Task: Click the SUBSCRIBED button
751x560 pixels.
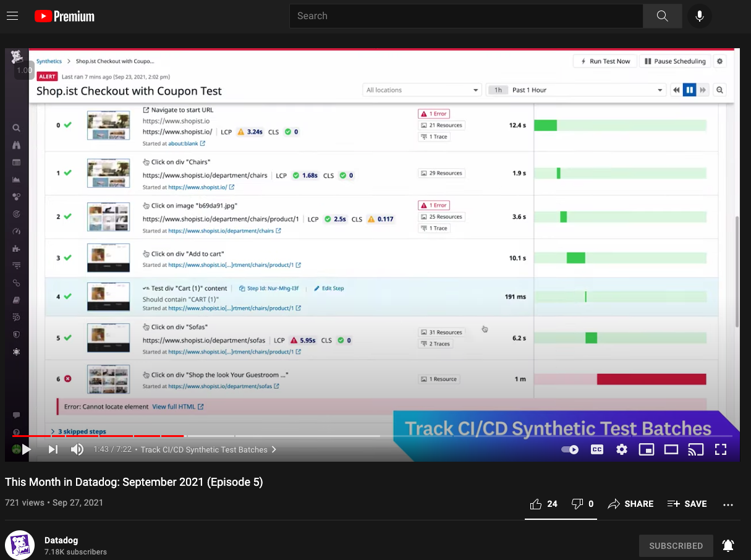Action: click(676, 546)
